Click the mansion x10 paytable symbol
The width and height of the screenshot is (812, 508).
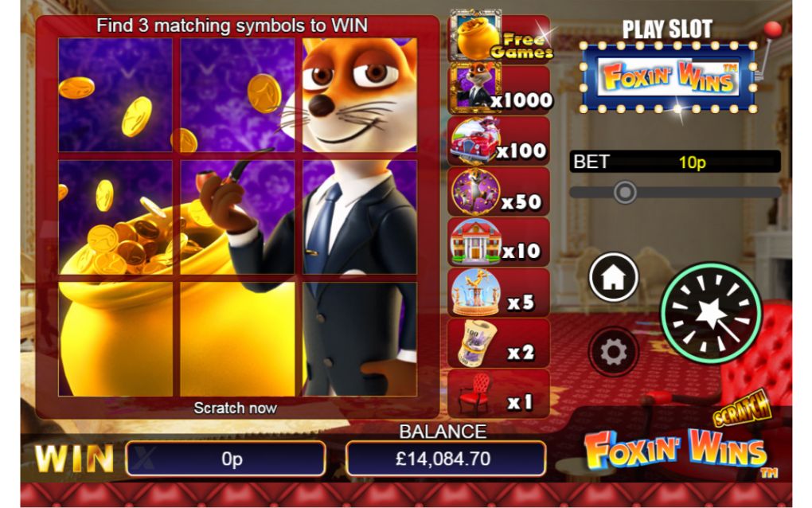point(475,242)
